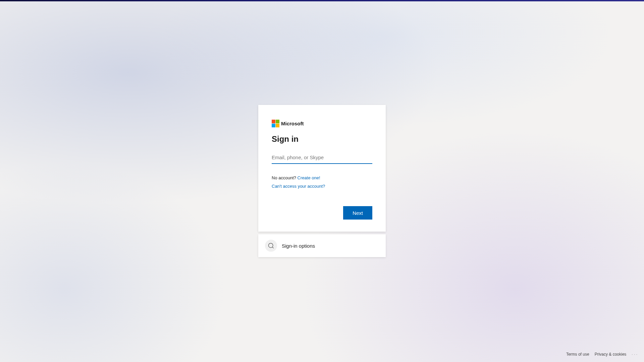Open the Create one! account link
The width and height of the screenshot is (644, 362).
click(309, 178)
